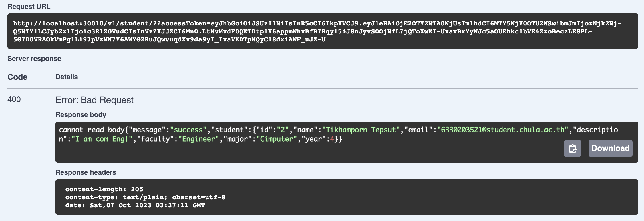
Task: Click the Server response heading
Action: tap(34, 58)
